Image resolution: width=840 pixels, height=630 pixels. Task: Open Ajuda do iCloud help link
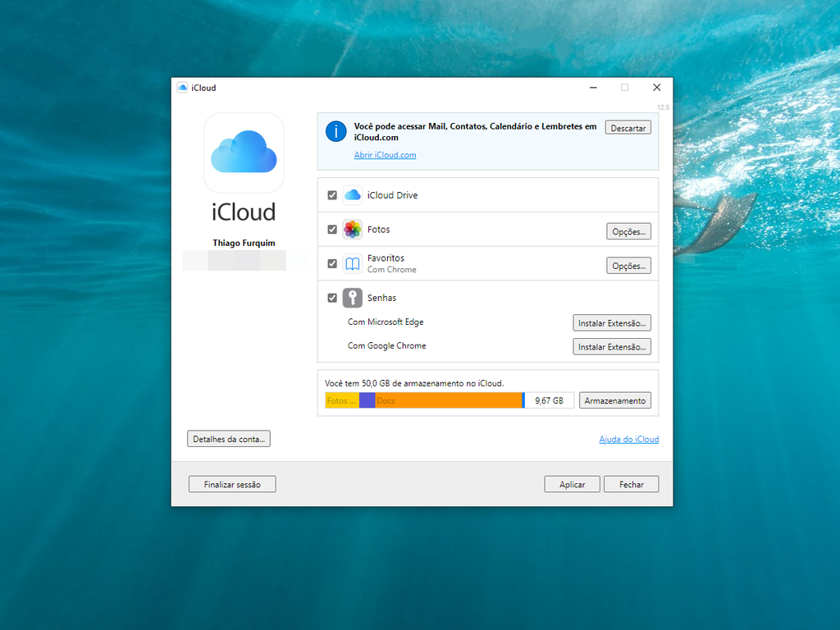[629, 440]
